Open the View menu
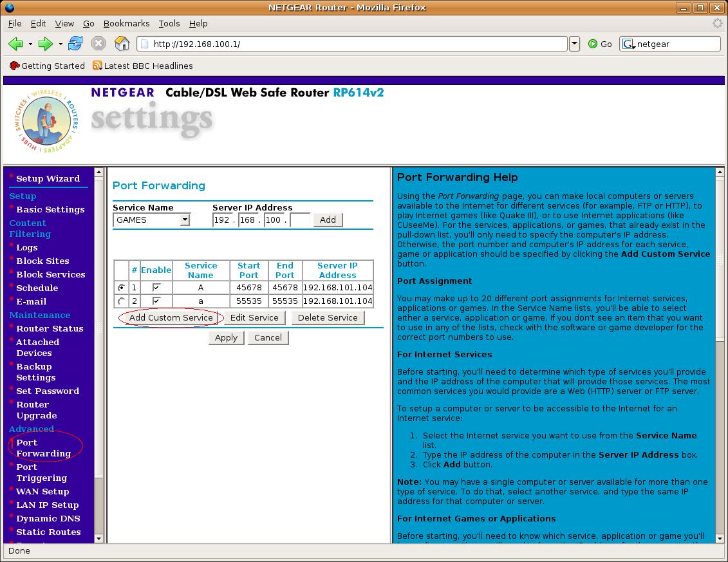This screenshot has height=562, width=728. pos(64,24)
